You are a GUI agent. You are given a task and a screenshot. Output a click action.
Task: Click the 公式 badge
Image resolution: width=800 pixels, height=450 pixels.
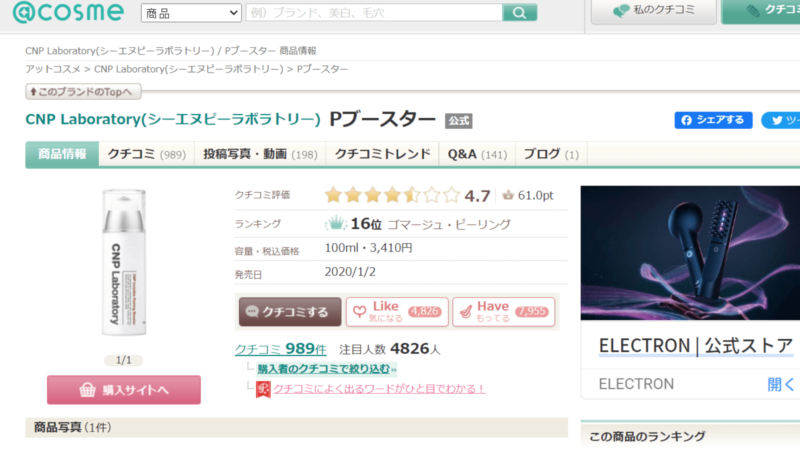coord(458,121)
